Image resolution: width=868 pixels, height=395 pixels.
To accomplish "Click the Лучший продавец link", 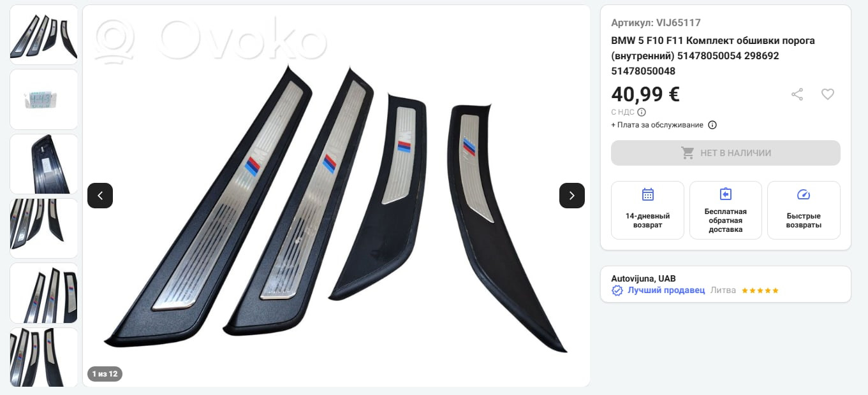I will tap(666, 290).
